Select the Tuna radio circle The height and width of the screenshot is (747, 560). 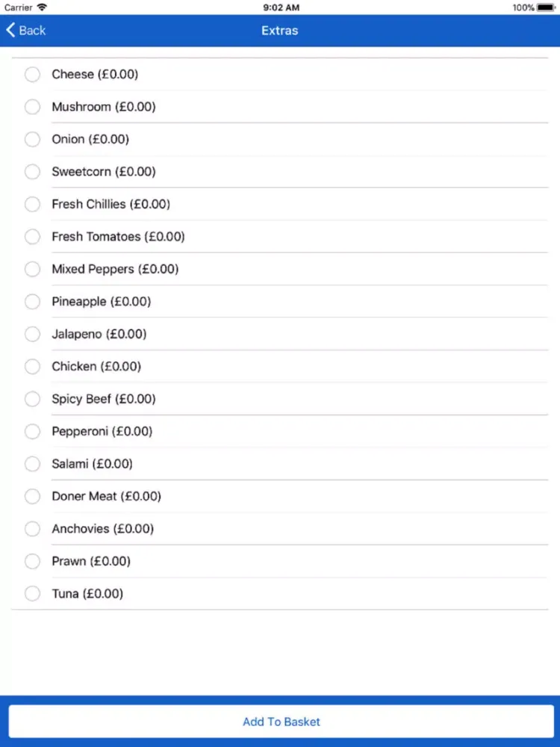pos(32,594)
